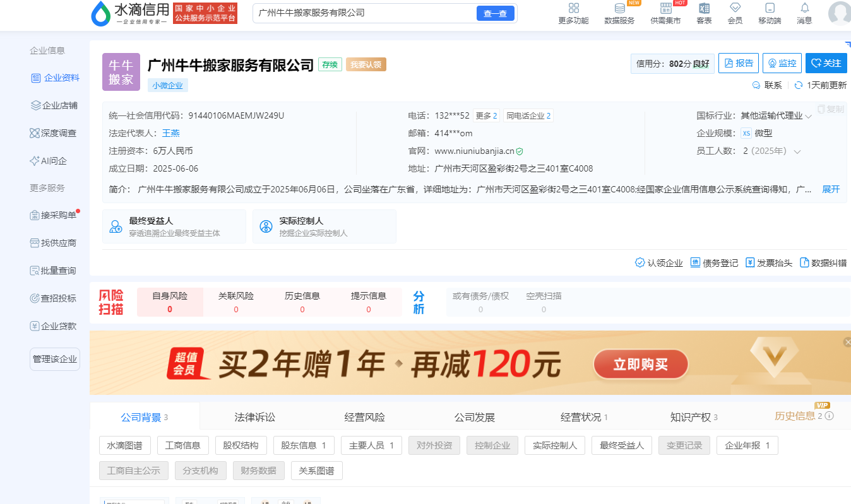Open the 最终受益人 card
The height and width of the screenshot is (504, 851).
(174, 226)
